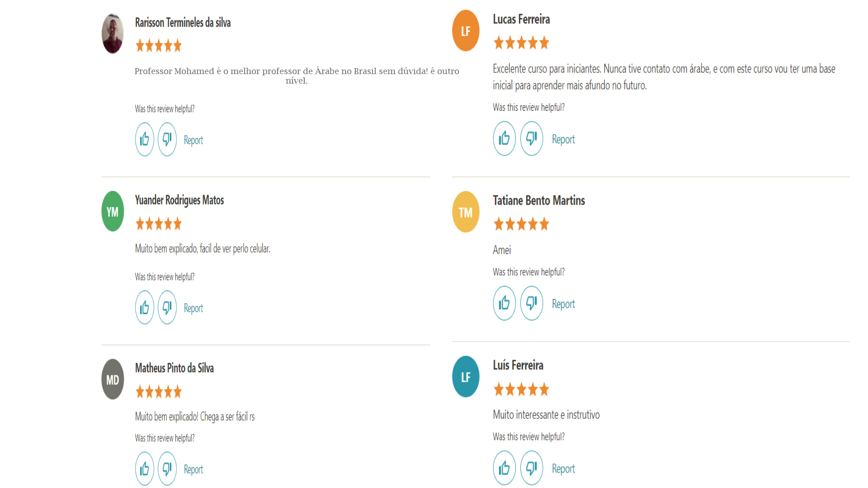The image size is (868, 488).
Task: Report Yuander Rodrigues Matos' review
Action: [193, 309]
